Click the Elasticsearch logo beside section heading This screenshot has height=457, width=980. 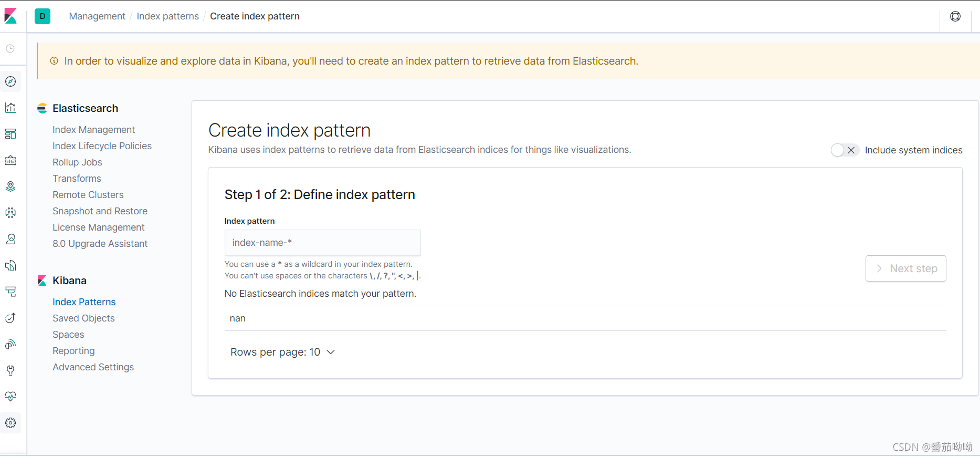(42, 108)
